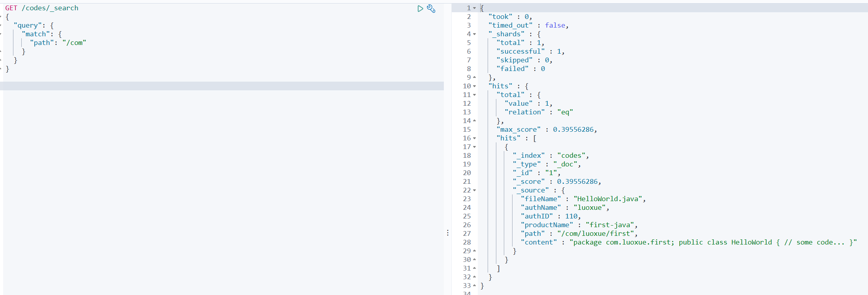Viewport: 868px width, 295px height.
Task: Click the "/com" value in the request
Action: coord(74,43)
